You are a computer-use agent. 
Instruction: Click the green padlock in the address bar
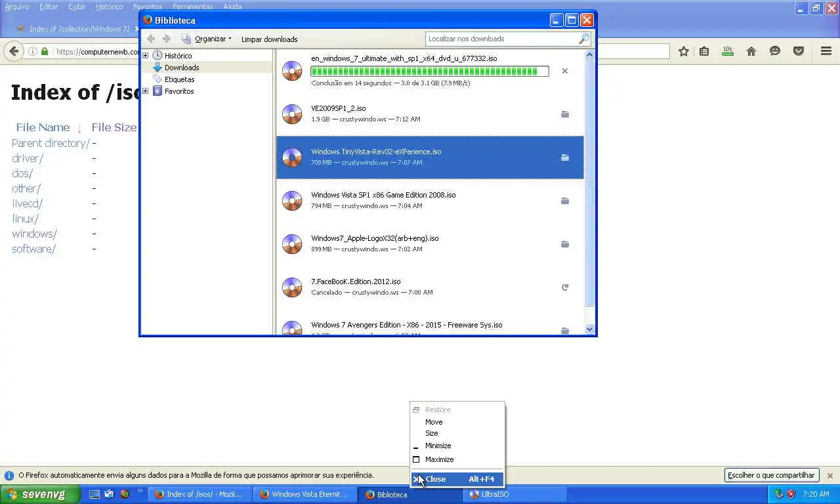(45, 51)
